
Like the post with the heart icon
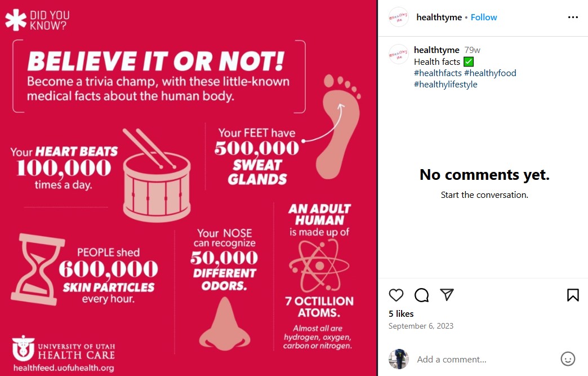[397, 295]
